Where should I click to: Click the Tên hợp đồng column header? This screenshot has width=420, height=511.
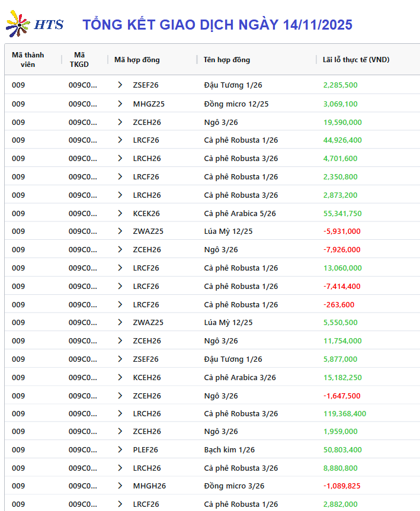pyautogui.click(x=227, y=59)
